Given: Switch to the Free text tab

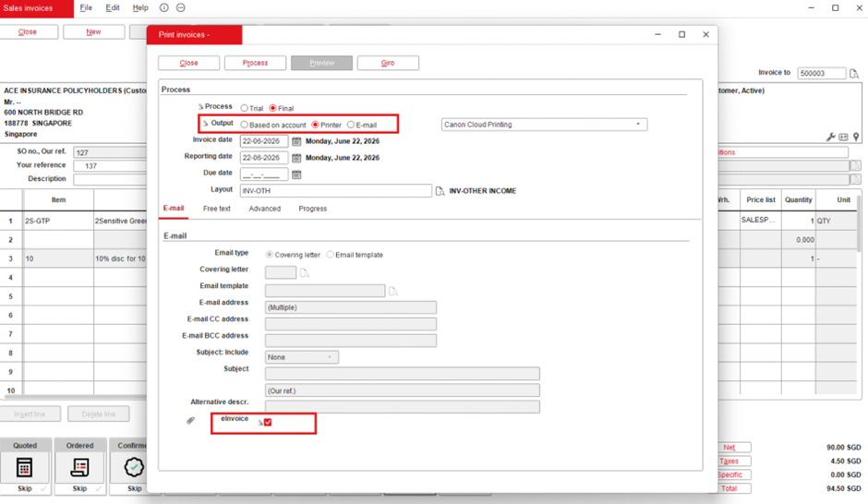Looking at the screenshot, I should pos(216,209).
